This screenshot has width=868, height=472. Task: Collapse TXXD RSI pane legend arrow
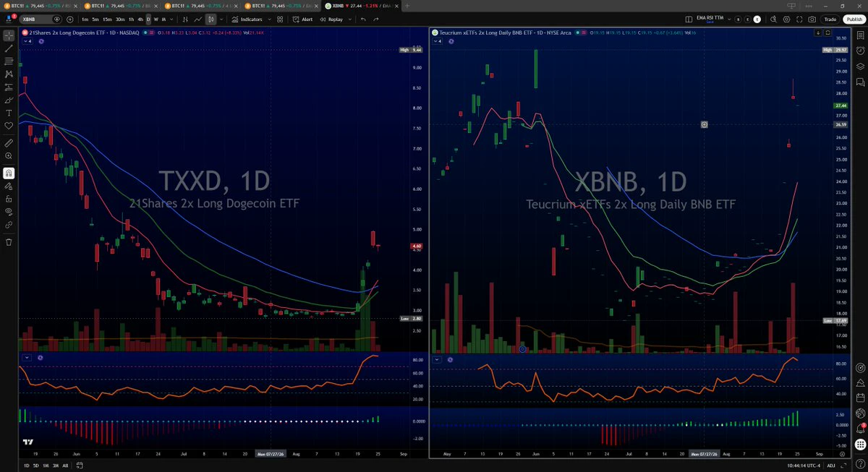click(27, 357)
